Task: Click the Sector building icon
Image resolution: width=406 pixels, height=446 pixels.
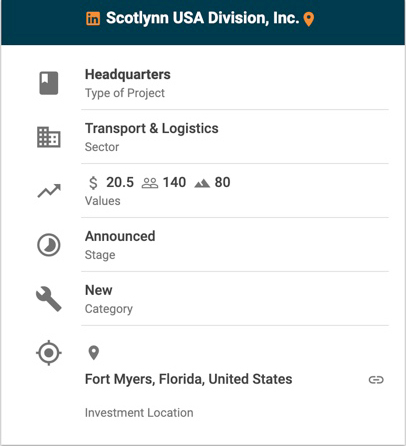Action: 49,137
